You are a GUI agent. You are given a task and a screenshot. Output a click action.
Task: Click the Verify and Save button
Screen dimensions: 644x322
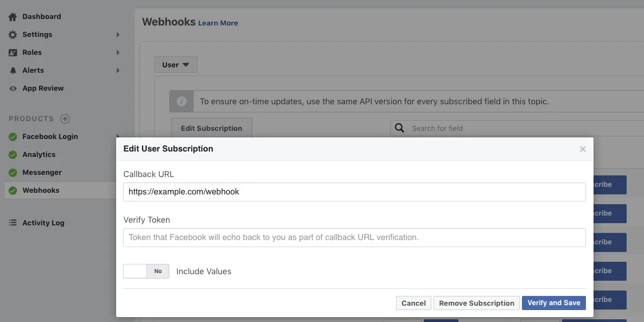[x=553, y=303]
